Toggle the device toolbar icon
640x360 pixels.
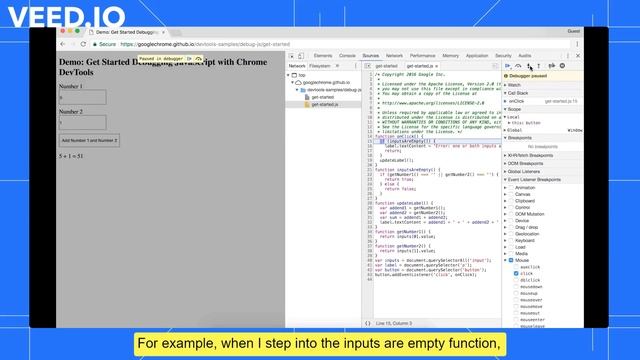pos(301,56)
